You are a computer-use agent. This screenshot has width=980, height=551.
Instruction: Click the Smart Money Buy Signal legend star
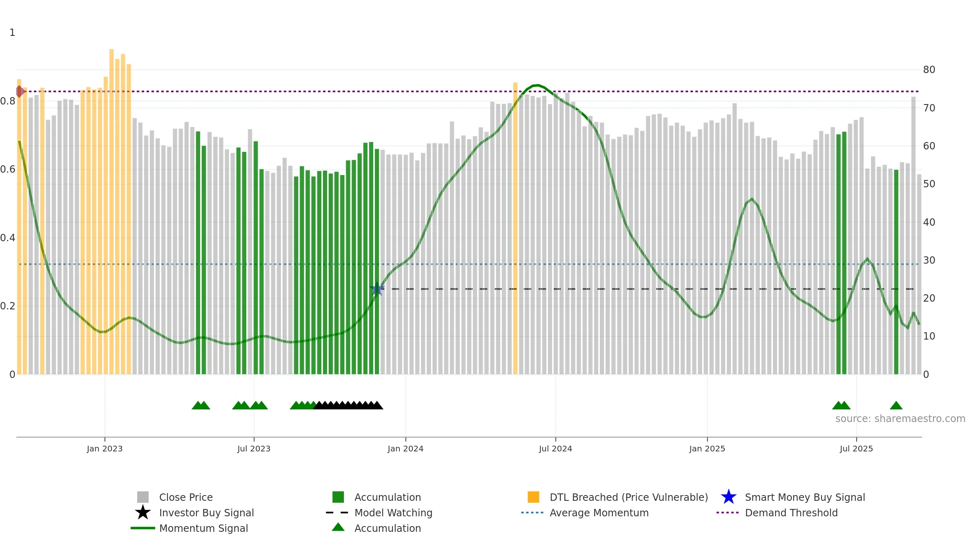pyautogui.click(x=728, y=497)
